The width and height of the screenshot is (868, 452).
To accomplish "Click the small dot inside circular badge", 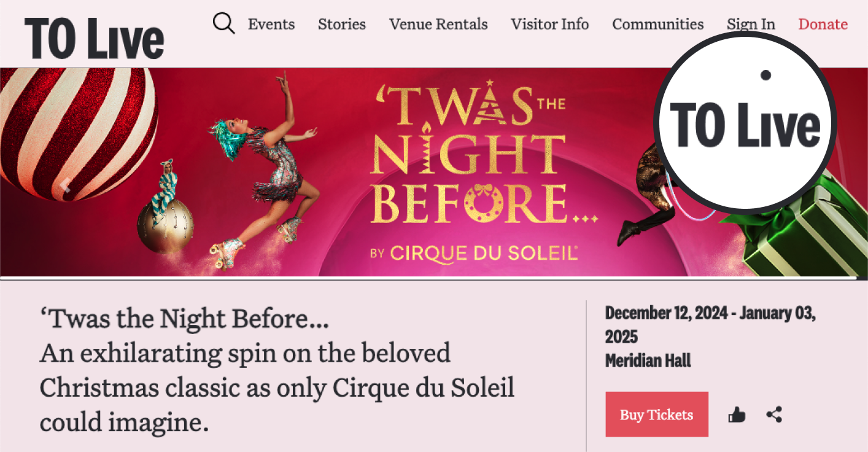I will (765, 75).
